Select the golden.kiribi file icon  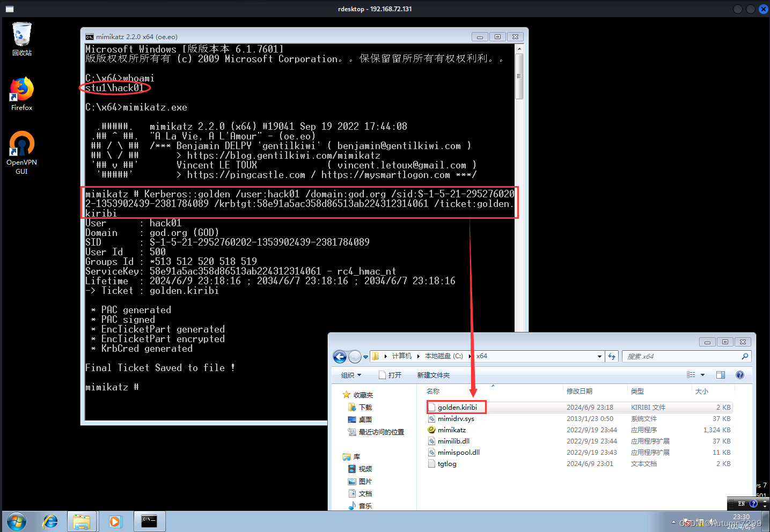pos(431,407)
